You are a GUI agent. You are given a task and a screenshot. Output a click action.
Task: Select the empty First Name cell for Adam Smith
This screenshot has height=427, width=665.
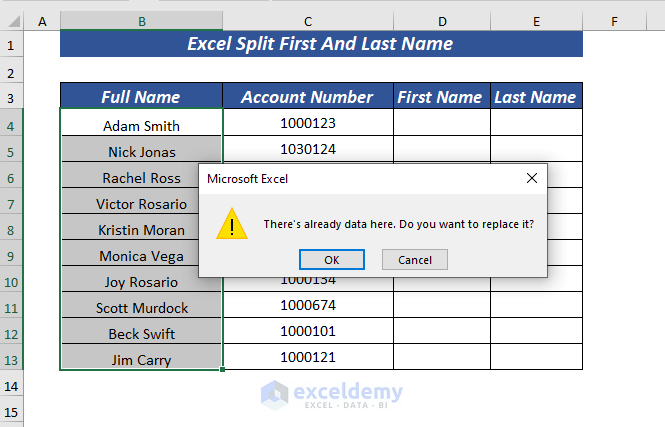click(x=442, y=123)
